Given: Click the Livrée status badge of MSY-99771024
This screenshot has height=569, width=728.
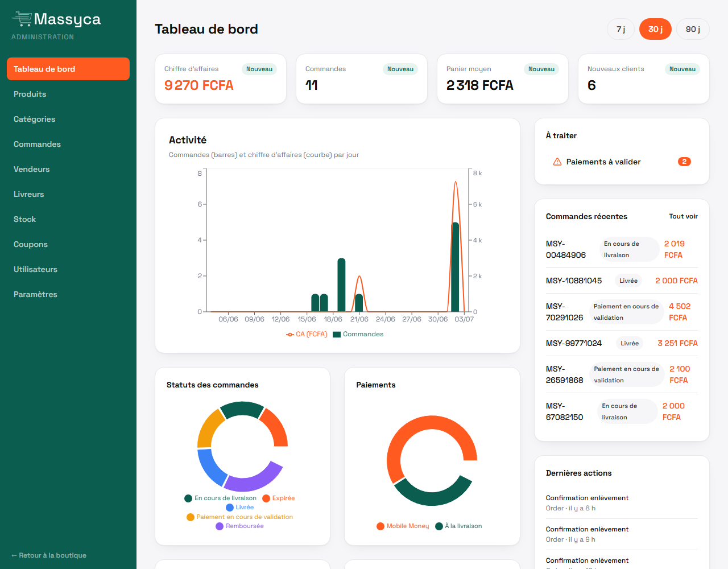Looking at the screenshot, I should pyautogui.click(x=630, y=343).
